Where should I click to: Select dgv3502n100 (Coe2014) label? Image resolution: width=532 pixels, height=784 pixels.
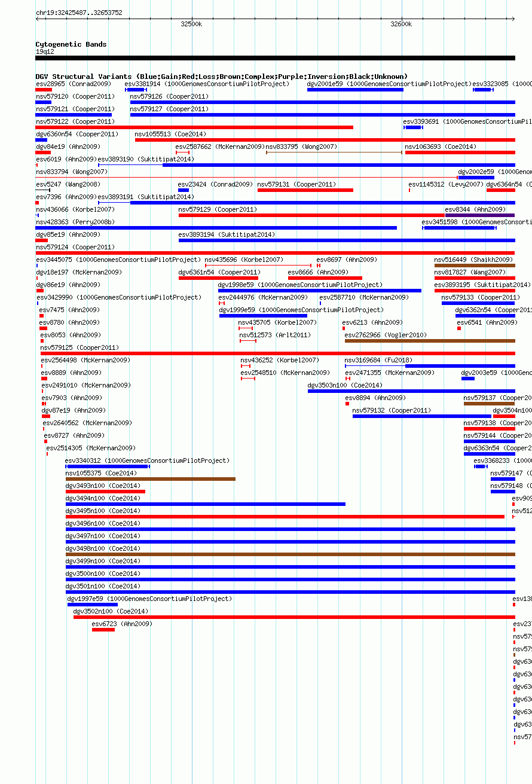click(111, 611)
